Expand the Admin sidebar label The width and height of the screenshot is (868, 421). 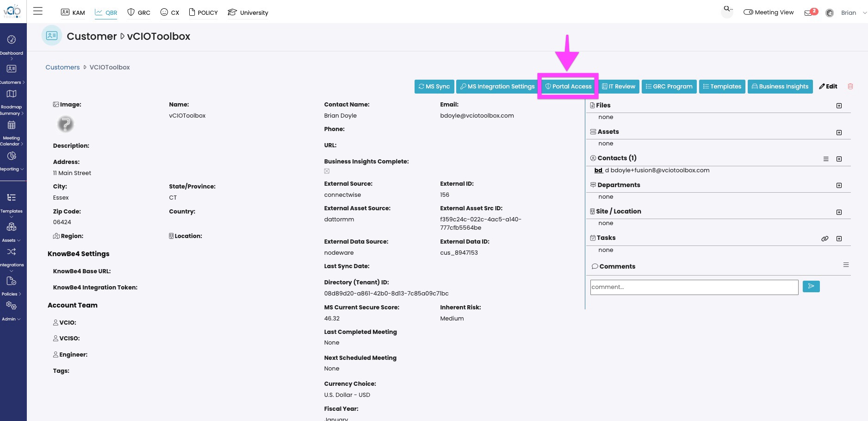click(x=12, y=319)
